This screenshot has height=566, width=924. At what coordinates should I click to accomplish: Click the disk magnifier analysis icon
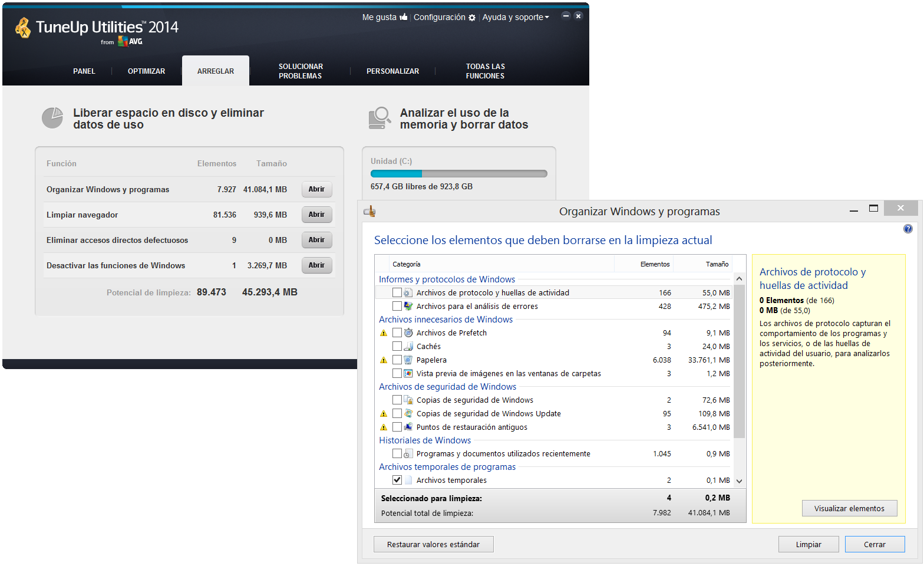380,118
